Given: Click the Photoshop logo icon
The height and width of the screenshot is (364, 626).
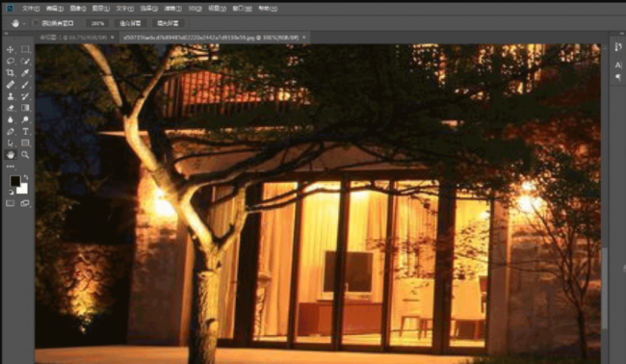Looking at the screenshot, I should [x=10, y=8].
